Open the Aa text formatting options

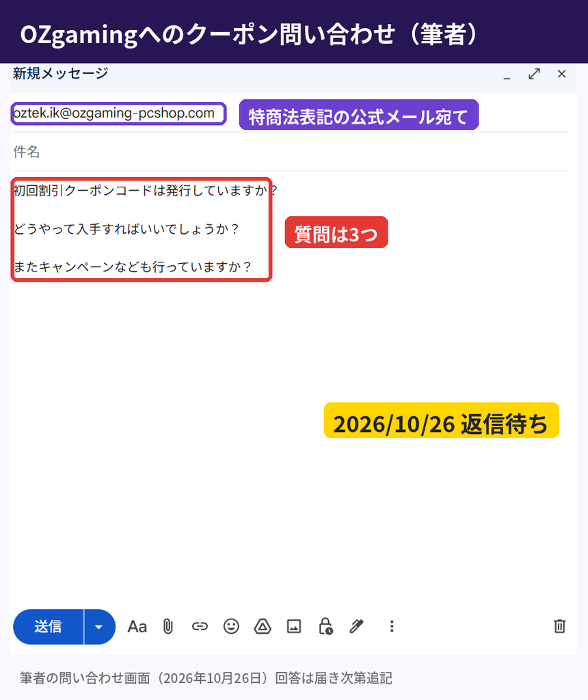(x=137, y=627)
